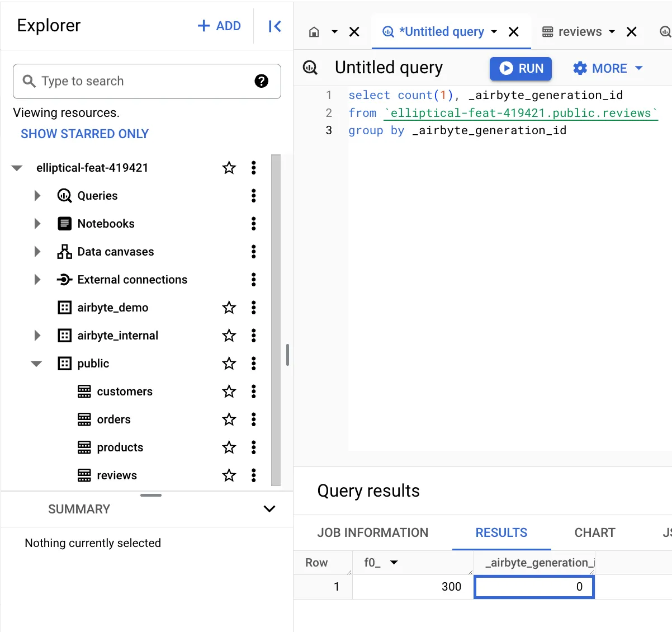Viewport: 672px width, 632px height.
Task: Toggle the SUMMARY panel chevron
Action: 269,509
